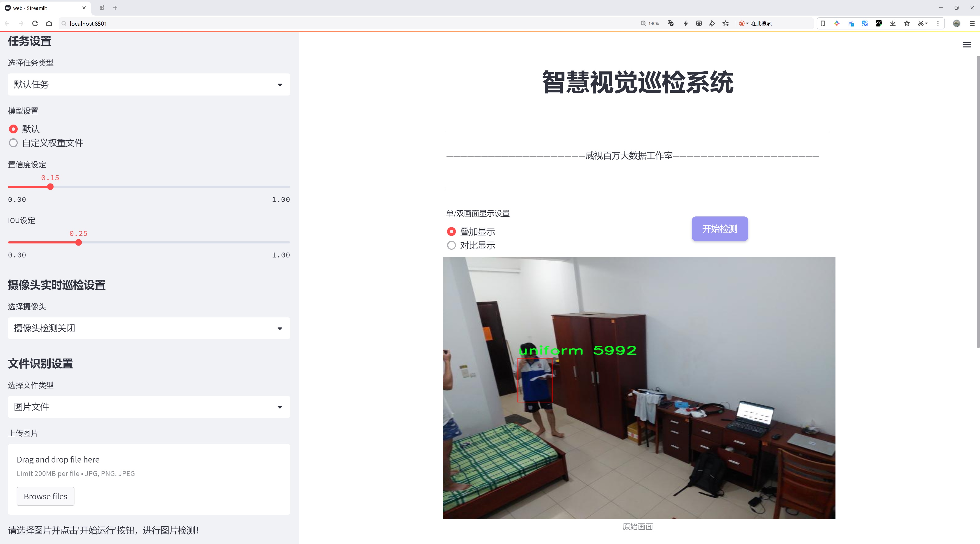
Task: Click the page translate icon in address bar
Action: (x=671, y=24)
